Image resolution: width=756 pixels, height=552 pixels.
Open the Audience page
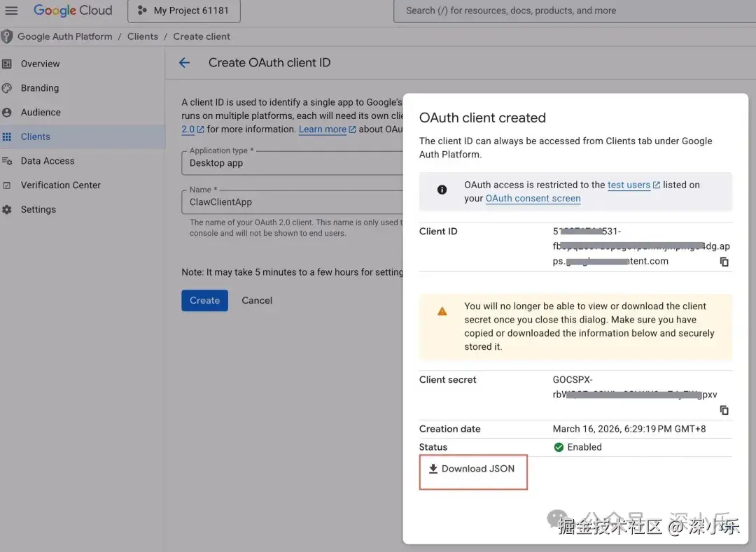tap(41, 112)
